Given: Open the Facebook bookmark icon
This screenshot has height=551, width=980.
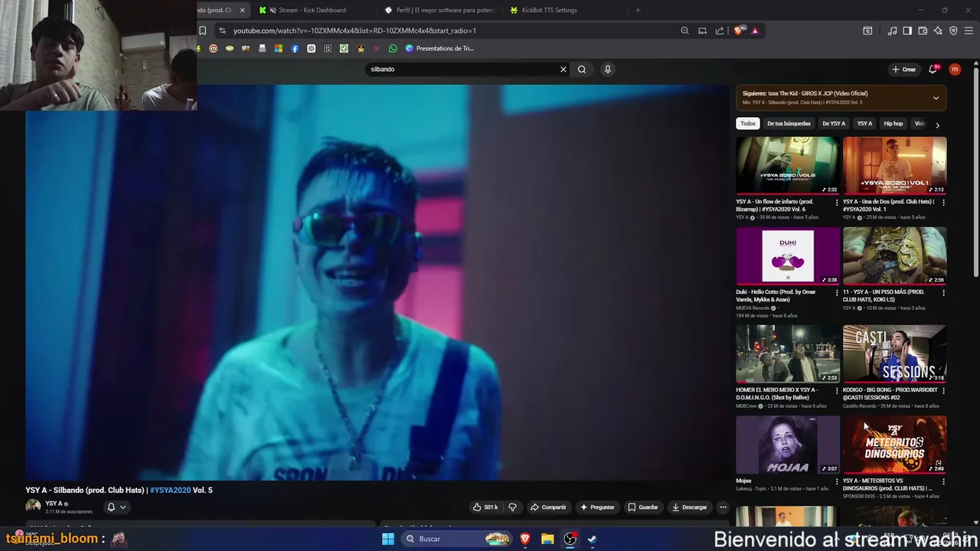Looking at the screenshot, I should [295, 48].
